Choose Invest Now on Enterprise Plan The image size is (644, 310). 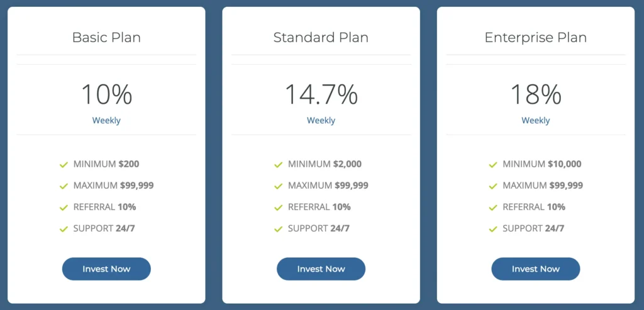point(535,269)
